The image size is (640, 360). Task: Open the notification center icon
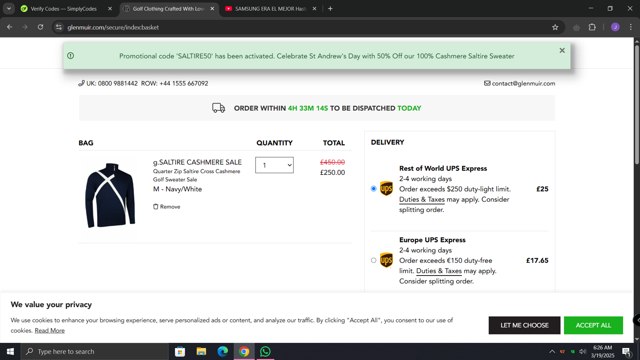pos(627,351)
